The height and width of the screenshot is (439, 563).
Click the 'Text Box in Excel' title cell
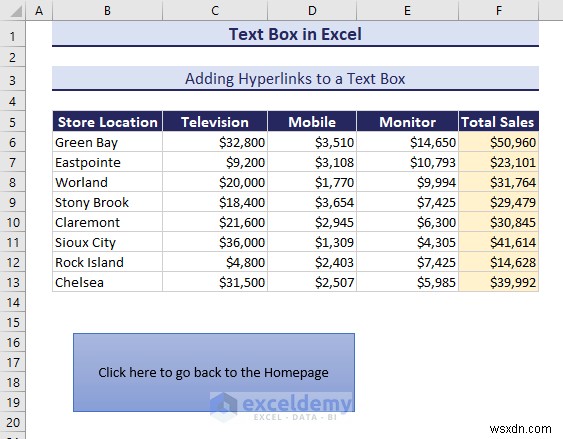[x=295, y=34]
